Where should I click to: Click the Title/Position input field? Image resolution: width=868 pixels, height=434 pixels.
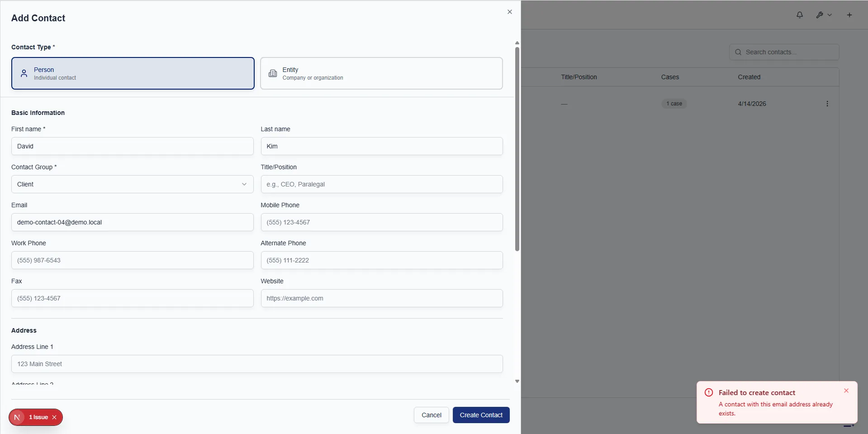[382, 184]
